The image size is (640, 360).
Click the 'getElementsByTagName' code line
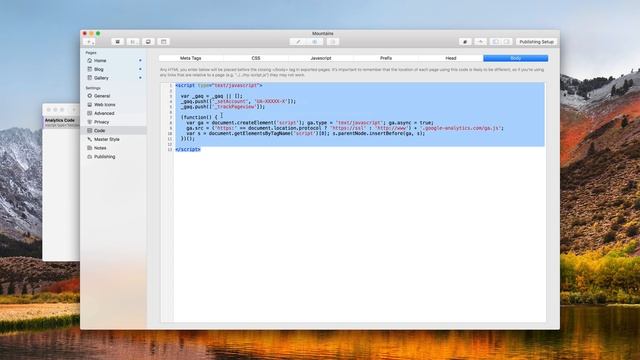tap(305, 133)
